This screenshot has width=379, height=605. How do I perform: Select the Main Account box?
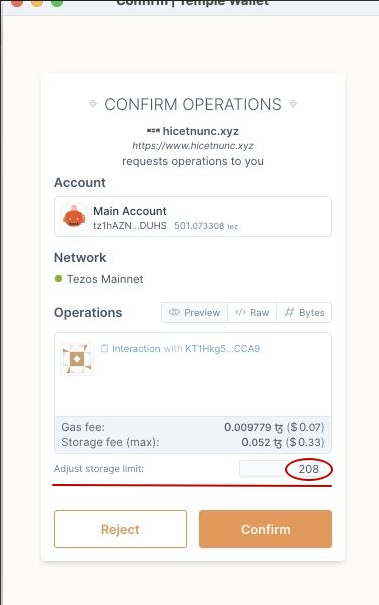click(x=193, y=216)
